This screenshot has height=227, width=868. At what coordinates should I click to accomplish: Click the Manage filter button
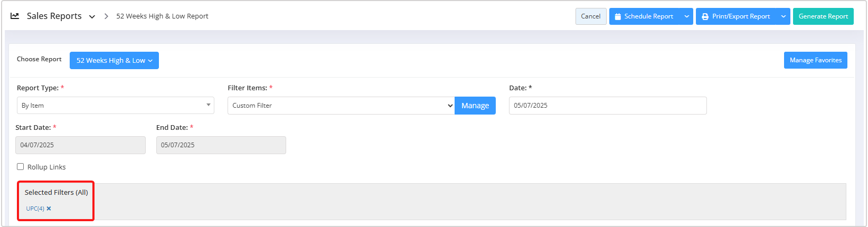pos(475,106)
